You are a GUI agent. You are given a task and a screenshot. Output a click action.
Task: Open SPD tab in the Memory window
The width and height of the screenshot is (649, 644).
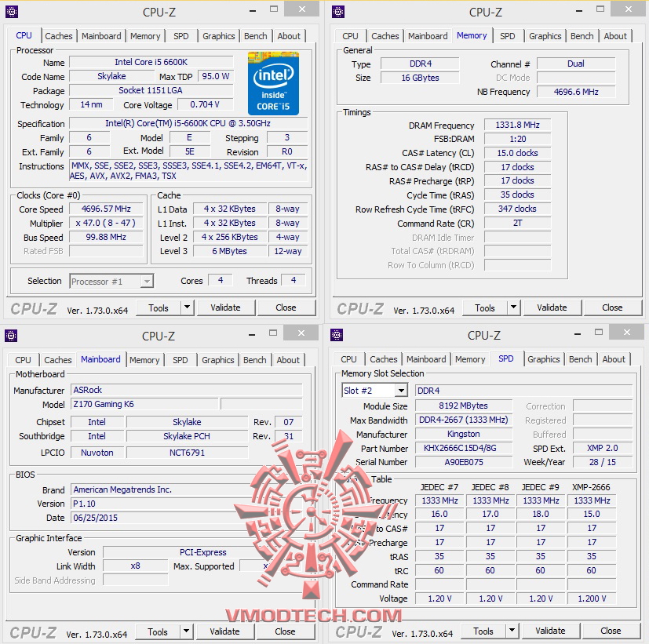coord(508,36)
